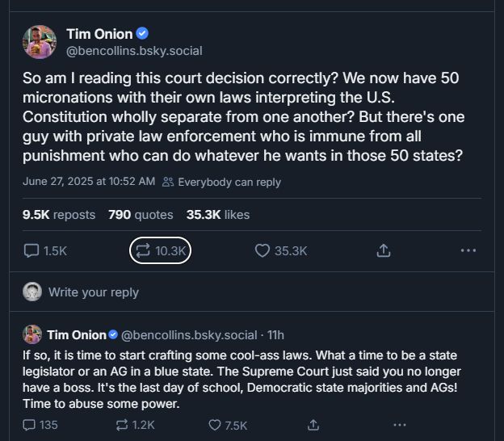Screen dimensions: 504x441
Task: View the 35.3K likes list
Action: click(x=217, y=215)
